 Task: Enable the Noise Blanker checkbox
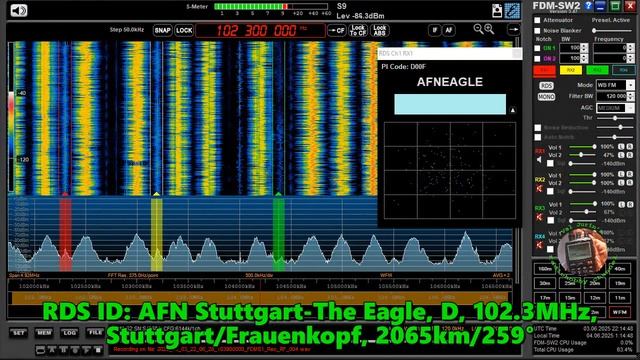[537, 31]
